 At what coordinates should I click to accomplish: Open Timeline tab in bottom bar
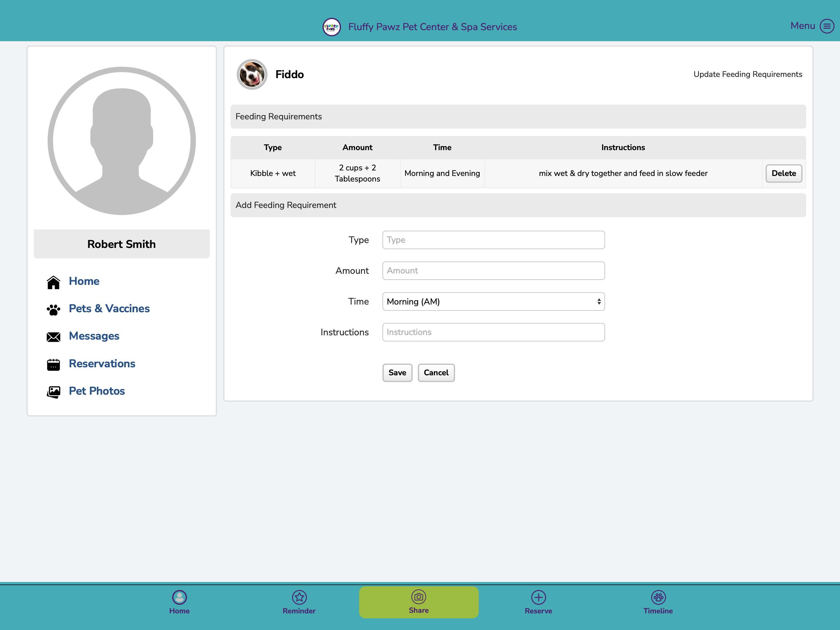click(658, 602)
